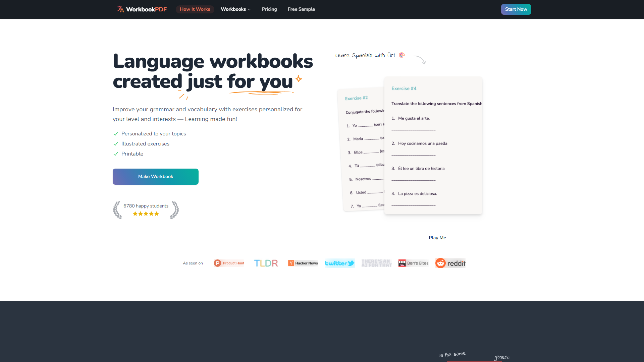
Task: Click Play Me under the workbook preview
Action: pyautogui.click(x=437, y=238)
